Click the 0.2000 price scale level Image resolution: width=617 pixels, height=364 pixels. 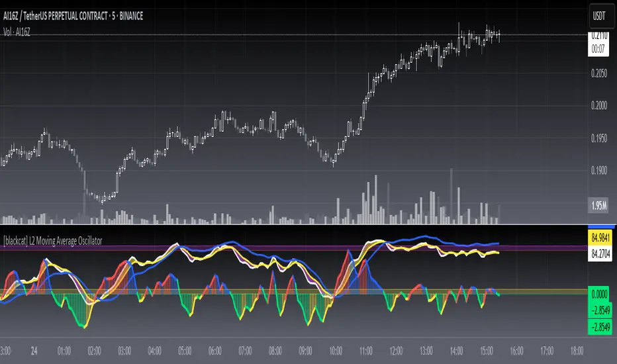598,105
